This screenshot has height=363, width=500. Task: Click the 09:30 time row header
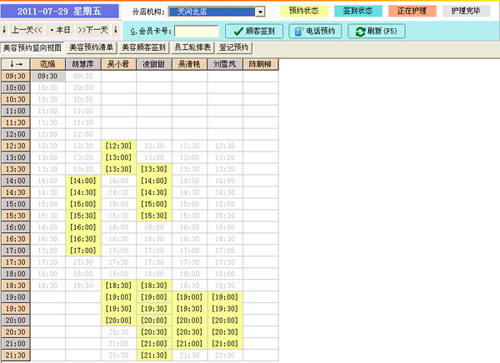(x=16, y=76)
